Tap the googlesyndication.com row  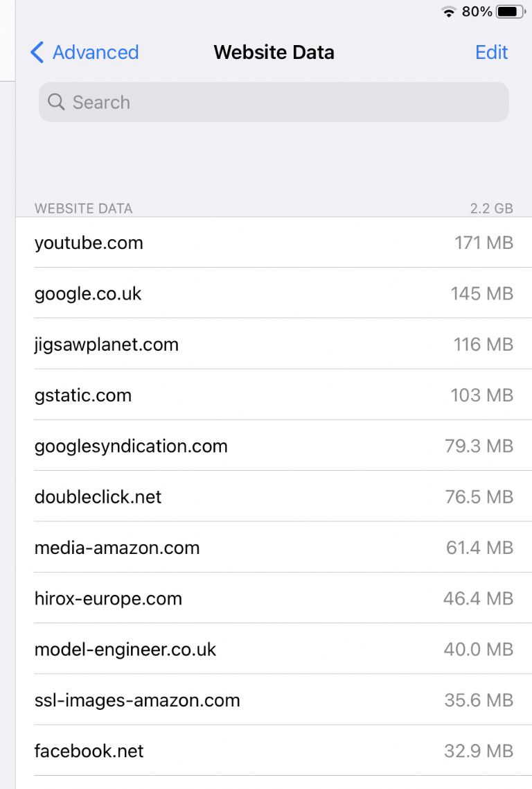click(274, 446)
